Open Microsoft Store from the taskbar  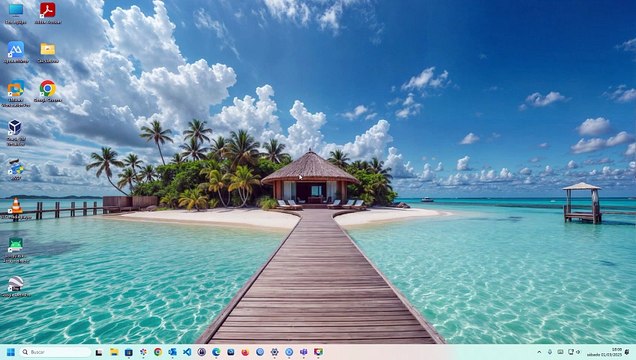click(x=129, y=352)
